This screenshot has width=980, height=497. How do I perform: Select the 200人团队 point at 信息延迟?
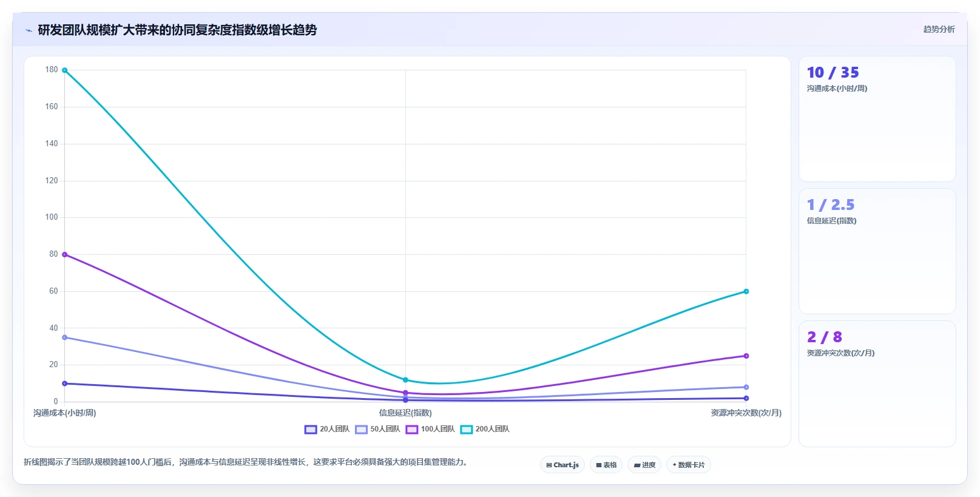[x=405, y=380]
